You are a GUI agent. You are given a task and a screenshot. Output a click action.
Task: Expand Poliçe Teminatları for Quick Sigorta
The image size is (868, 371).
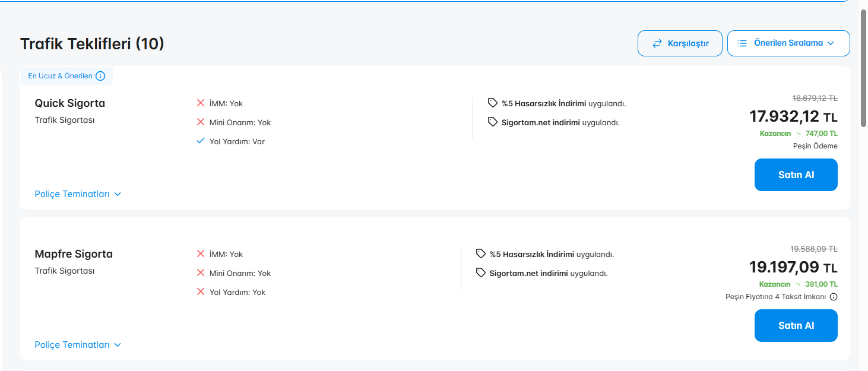coord(78,194)
